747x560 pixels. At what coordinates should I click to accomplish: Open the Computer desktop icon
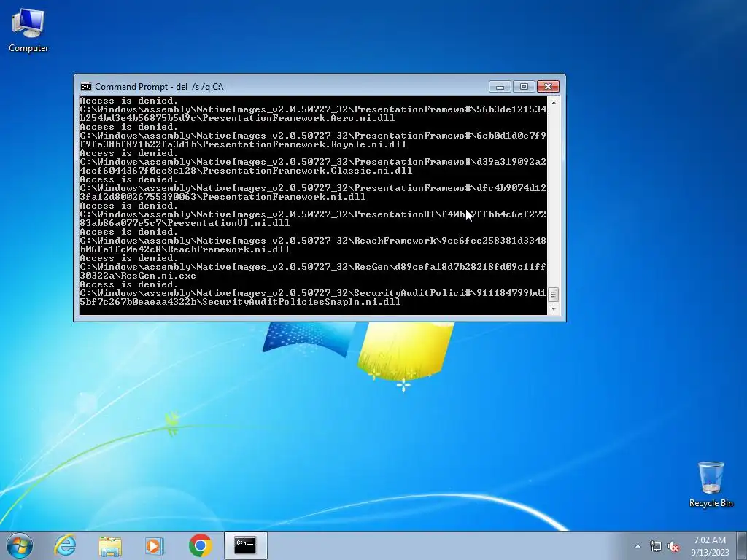pyautogui.click(x=28, y=31)
